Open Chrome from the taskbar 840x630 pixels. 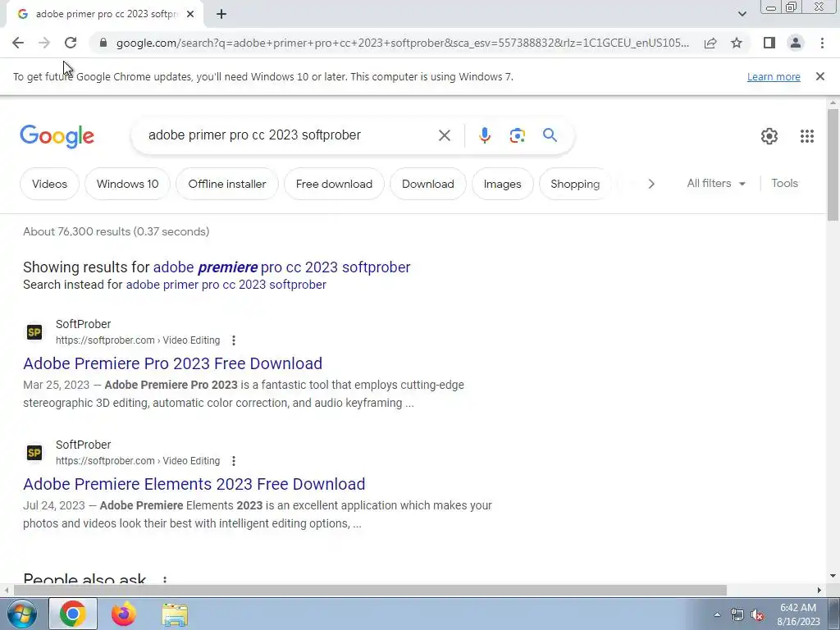[73, 614]
